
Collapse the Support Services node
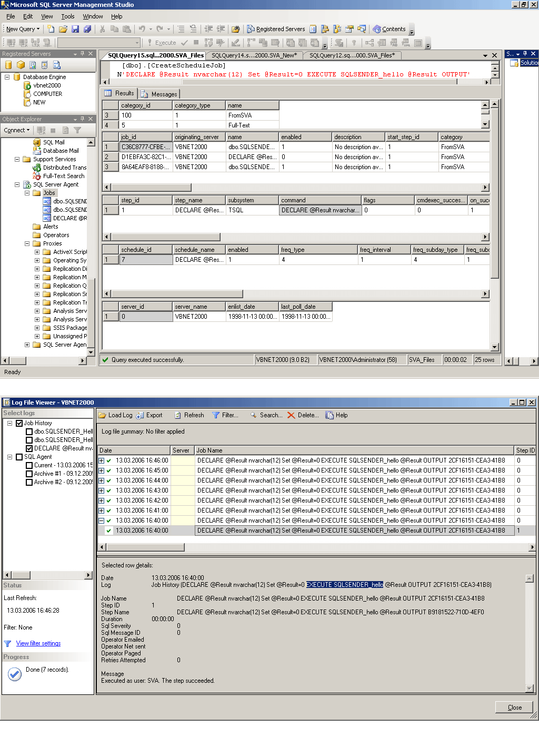pyautogui.click(x=17, y=159)
